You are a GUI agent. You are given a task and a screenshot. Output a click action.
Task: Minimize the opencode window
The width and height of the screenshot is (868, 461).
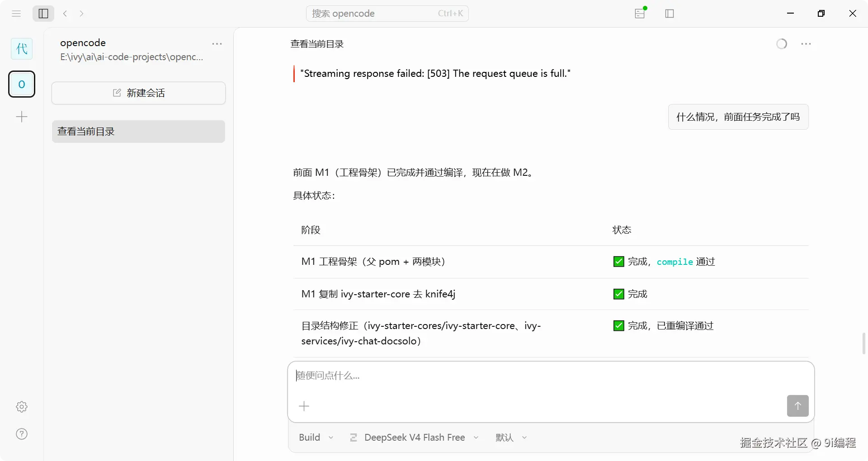(790, 14)
